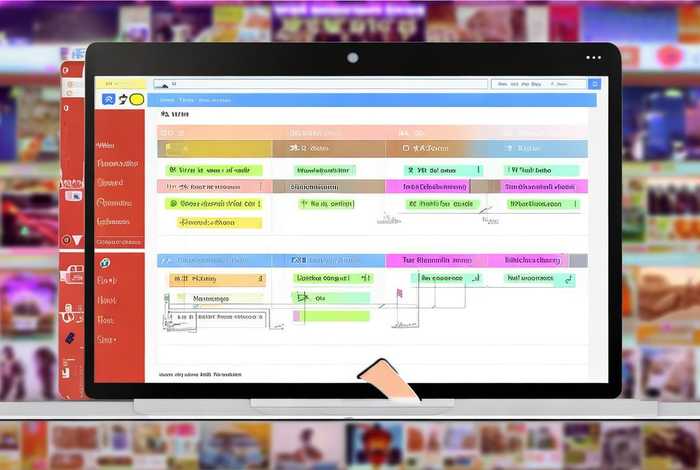The width and height of the screenshot is (700, 470).
Task: Click the magenta task bar in lower section
Action: click(435, 260)
